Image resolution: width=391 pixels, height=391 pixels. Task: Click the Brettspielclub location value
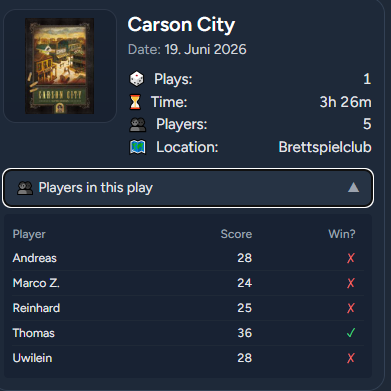coord(325,147)
